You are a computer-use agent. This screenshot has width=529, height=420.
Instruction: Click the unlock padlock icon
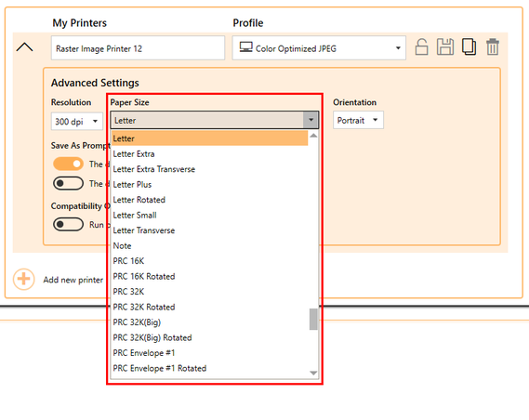421,46
